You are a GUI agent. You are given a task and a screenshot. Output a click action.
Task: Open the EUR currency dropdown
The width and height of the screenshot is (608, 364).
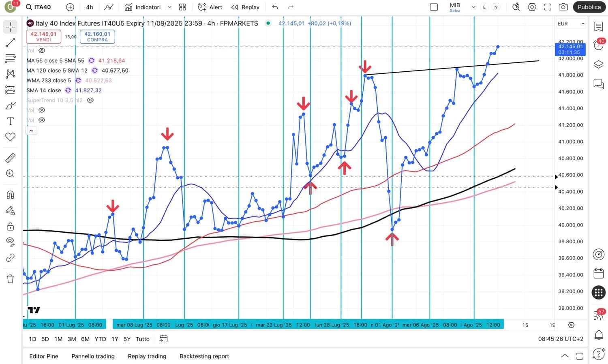tap(571, 24)
